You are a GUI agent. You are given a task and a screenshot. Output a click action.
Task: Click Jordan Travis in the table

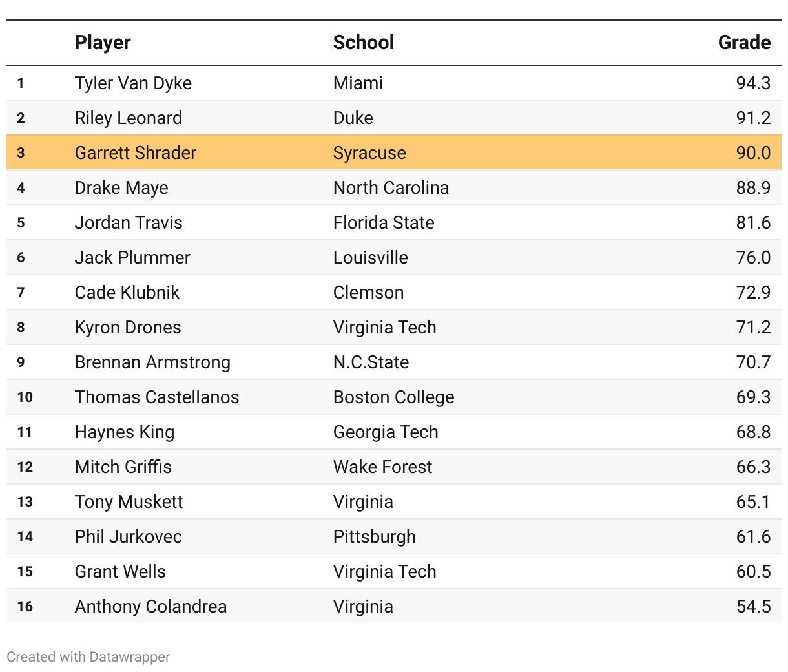[x=129, y=223]
